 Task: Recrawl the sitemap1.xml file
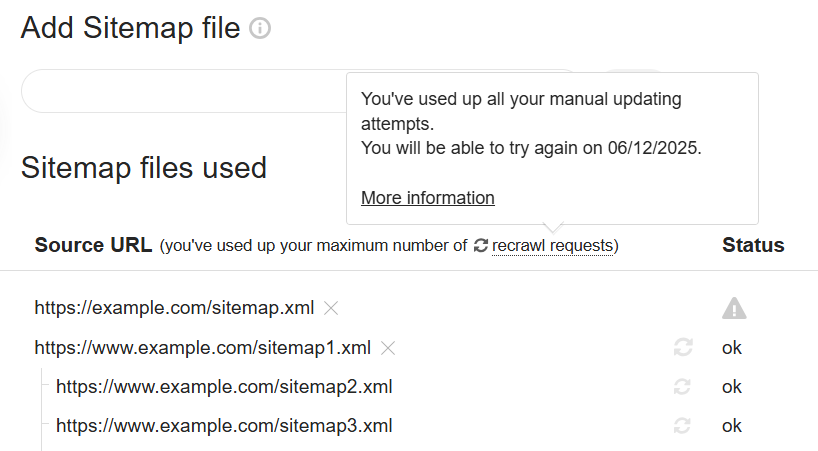tap(683, 348)
